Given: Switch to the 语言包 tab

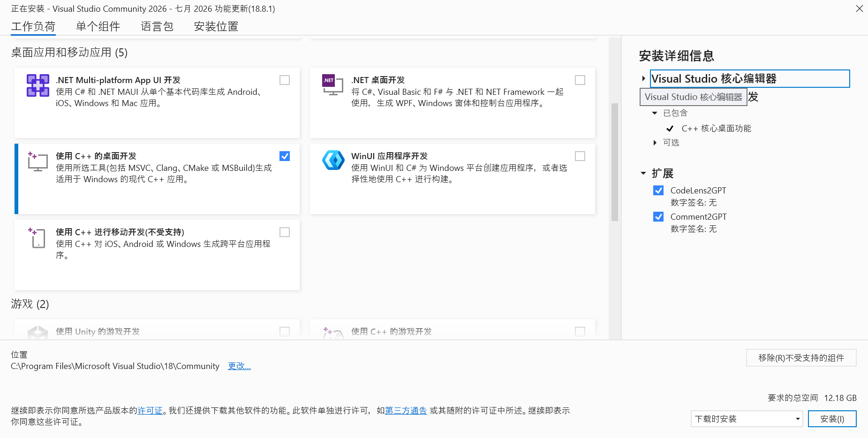Looking at the screenshot, I should (157, 26).
